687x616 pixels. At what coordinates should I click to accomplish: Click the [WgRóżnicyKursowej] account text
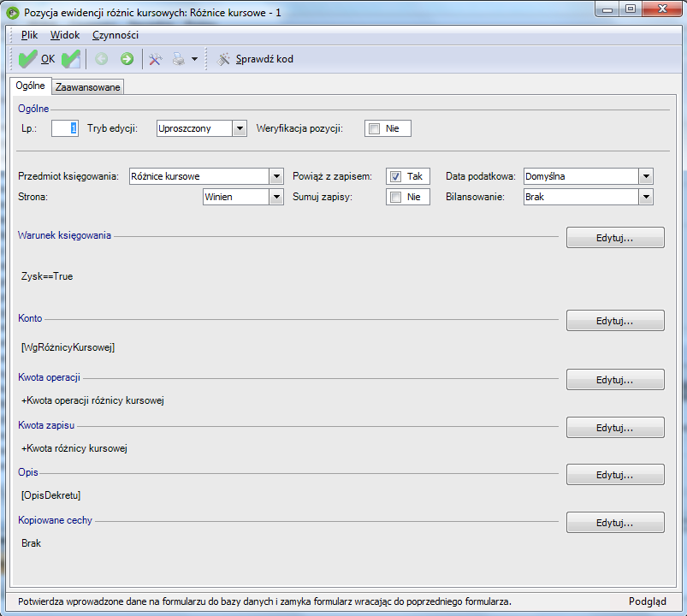click(x=68, y=348)
